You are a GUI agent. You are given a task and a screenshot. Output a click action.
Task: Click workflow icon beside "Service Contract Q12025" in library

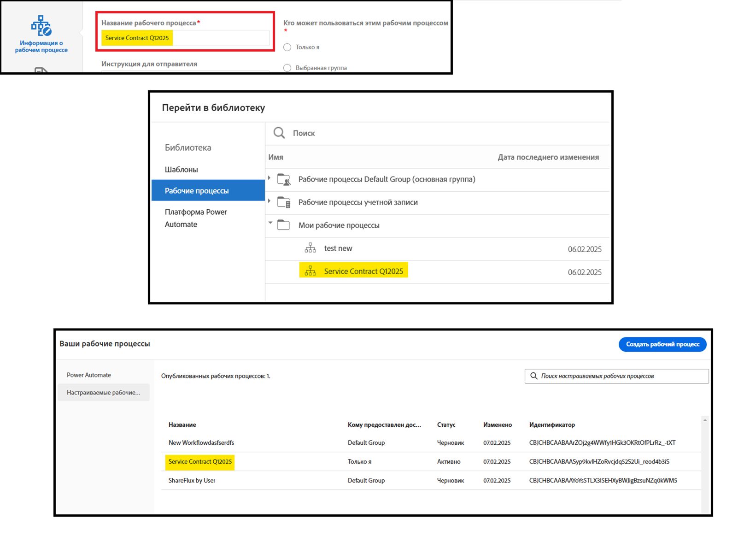(311, 271)
